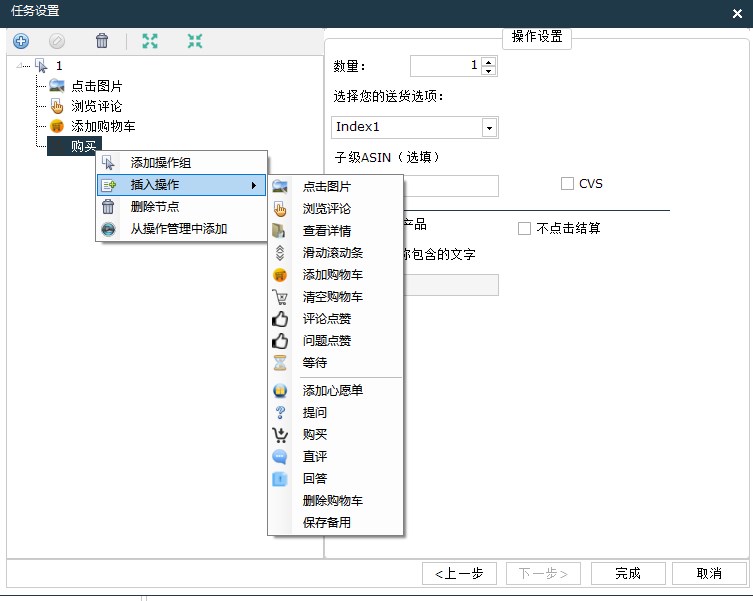Viewport: 753px width, 601px height.
Task: Click the 清空购物车 cart icon
Action: pyautogui.click(x=280, y=297)
